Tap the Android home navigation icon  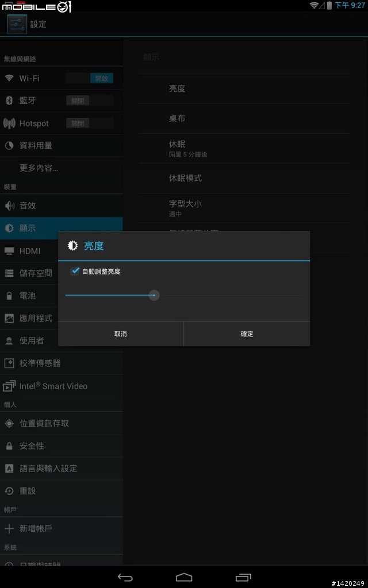click(x=184, y=577)
